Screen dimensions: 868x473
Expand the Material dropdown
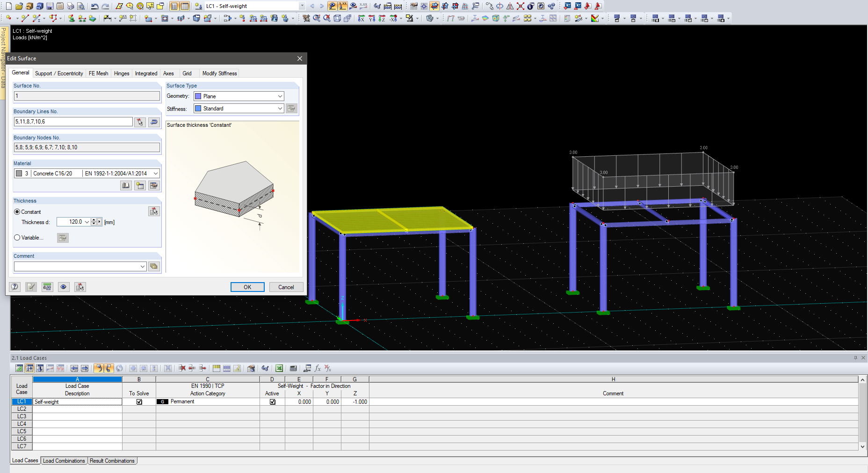pyautogui.click(x=156, y=174)
